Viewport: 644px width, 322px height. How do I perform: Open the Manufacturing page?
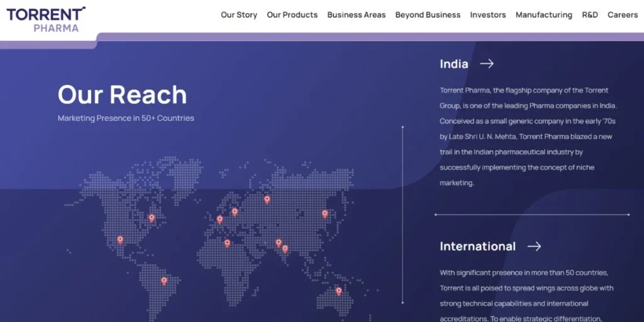[544, 15]
